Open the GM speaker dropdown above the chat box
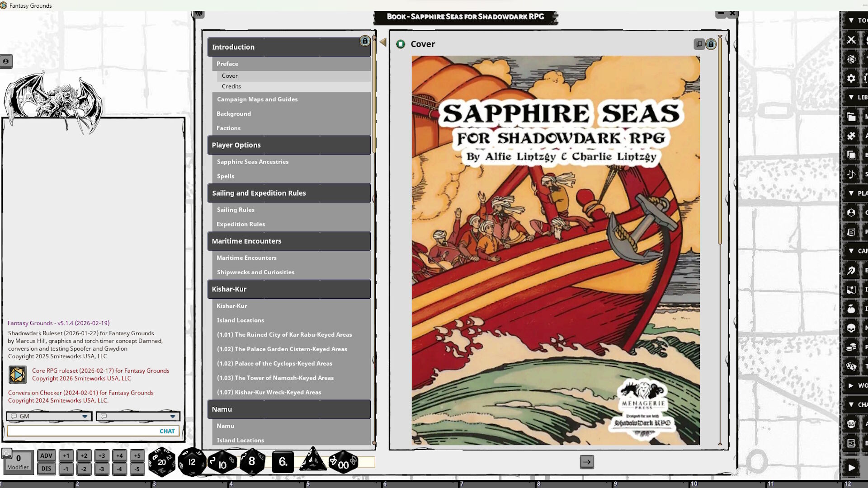This screenshot has width=868, height=488. coord(48,416)
